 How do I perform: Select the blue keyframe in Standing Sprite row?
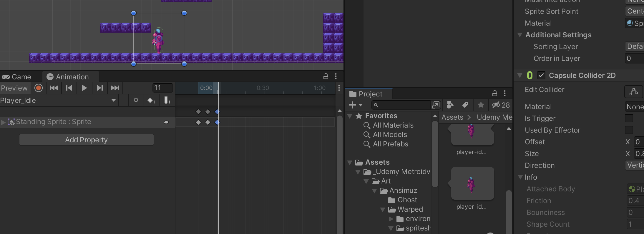(217, 122)
